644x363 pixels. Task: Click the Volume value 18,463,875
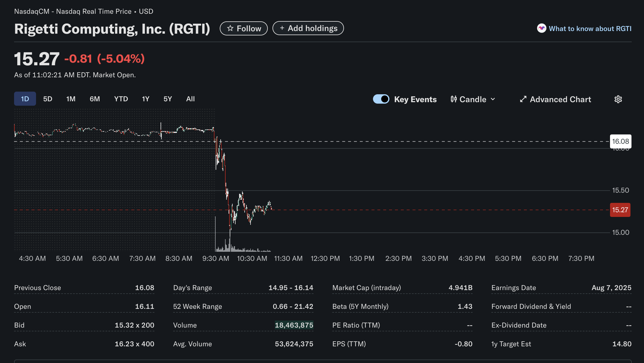pyautogui.click(x=294, y=325)
